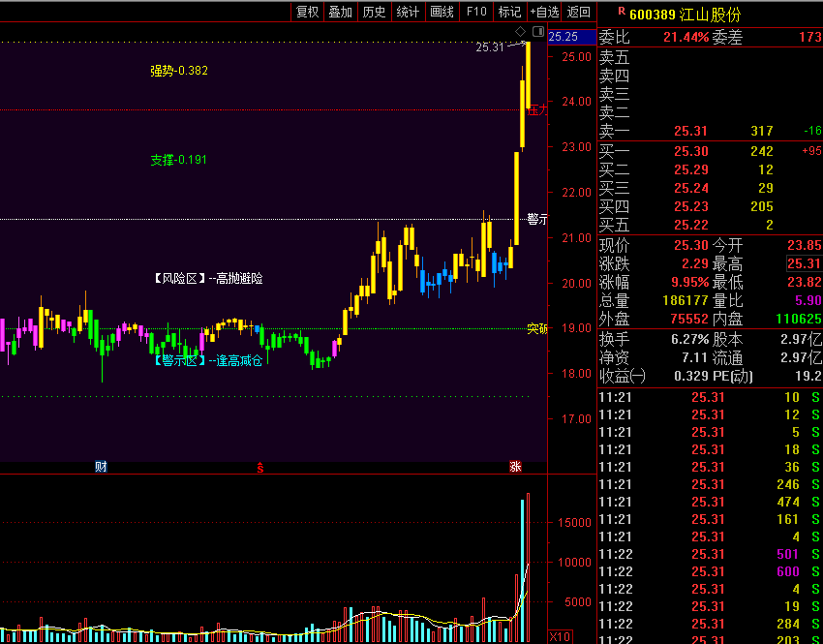Activate the 画线 drawing tool
Viewport: 823px width, 644px height.
[x=442, y=12]
